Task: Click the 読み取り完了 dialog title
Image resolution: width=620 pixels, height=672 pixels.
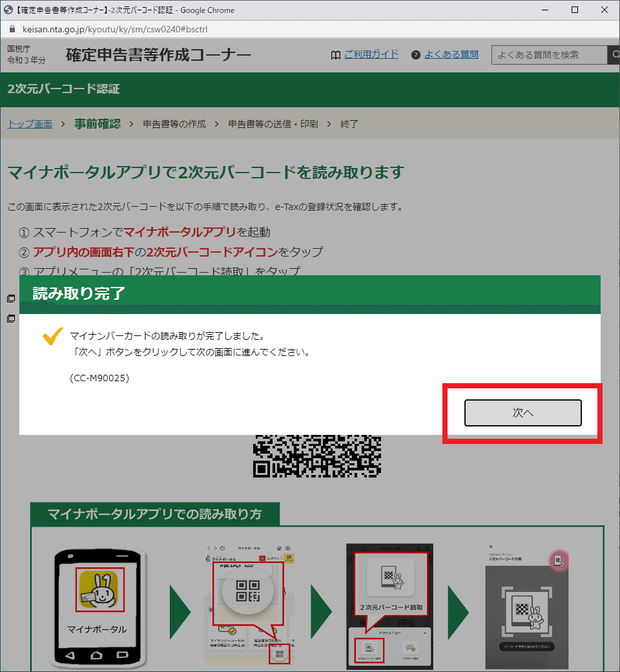Action: click(79, 293)
